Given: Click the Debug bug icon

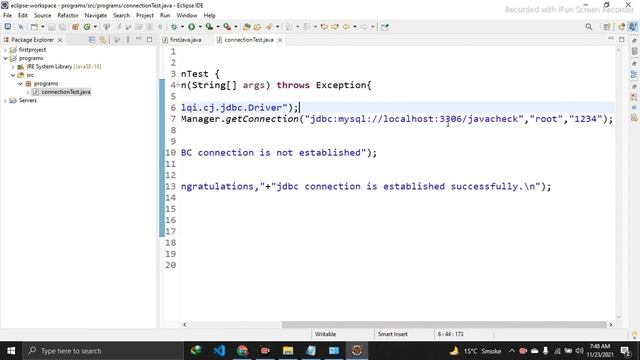Looking at the screenshot, I should (x=174, y=27).
